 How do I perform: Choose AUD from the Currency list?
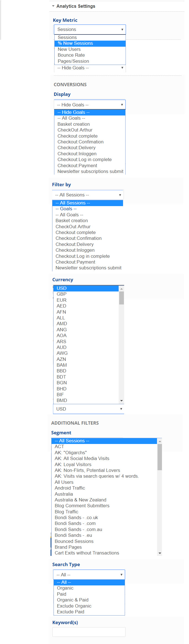point(62,348)
